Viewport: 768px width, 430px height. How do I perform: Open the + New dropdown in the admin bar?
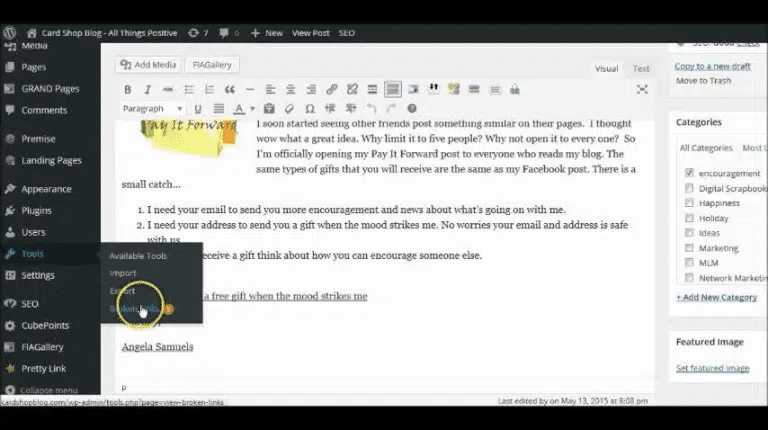pos(267,33)
